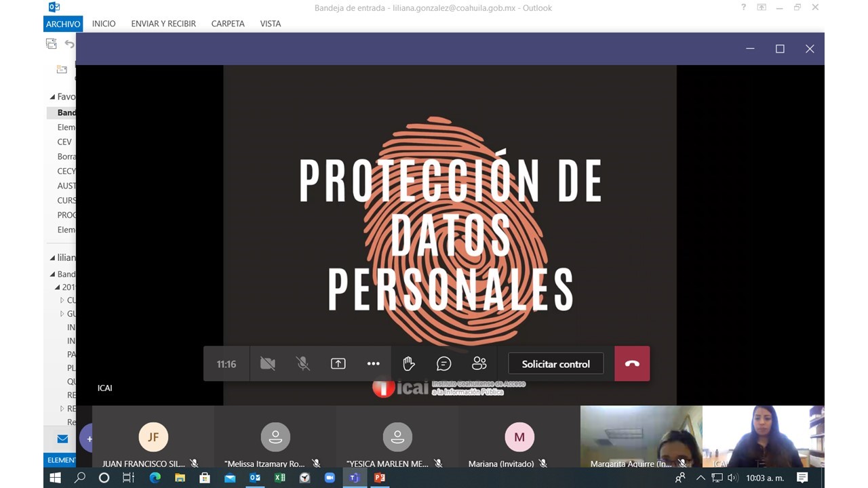Image resolution: width=868 pixels, height=488 pixels.
Task: Open the share content tray
Action: coord(338,364)
